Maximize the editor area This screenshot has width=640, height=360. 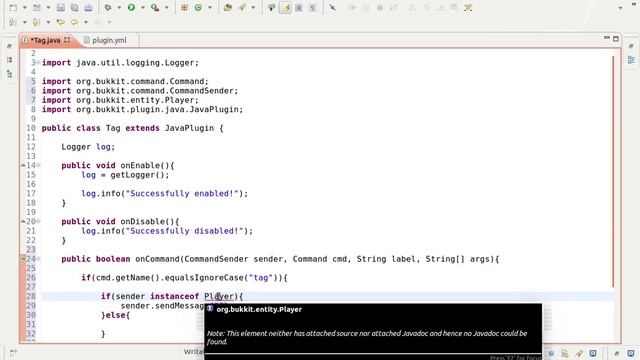(x=616, y=39)
